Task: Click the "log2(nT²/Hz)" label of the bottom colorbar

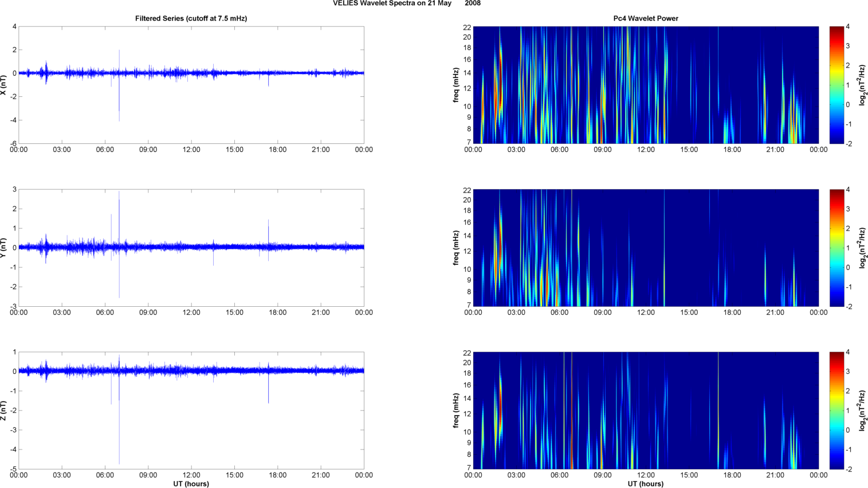Action: pos(862,411)
